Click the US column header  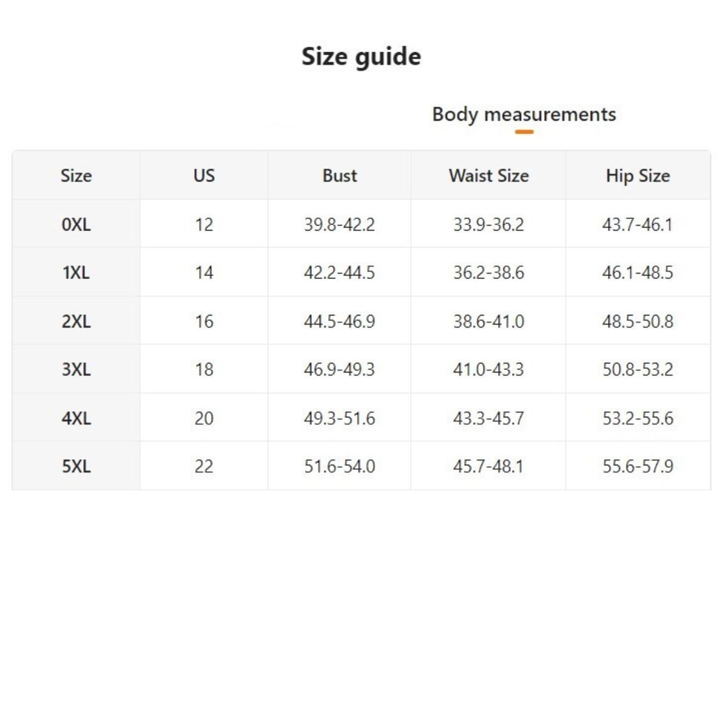coord(204,176)
